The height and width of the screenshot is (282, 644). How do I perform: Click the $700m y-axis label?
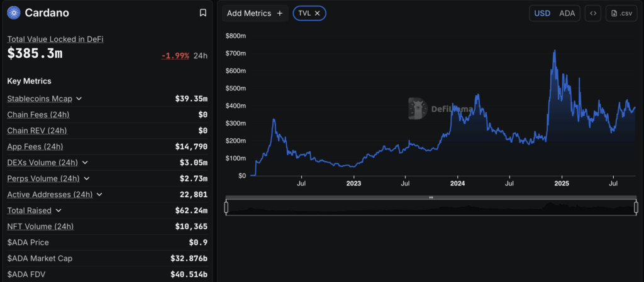tap(236, 53)
